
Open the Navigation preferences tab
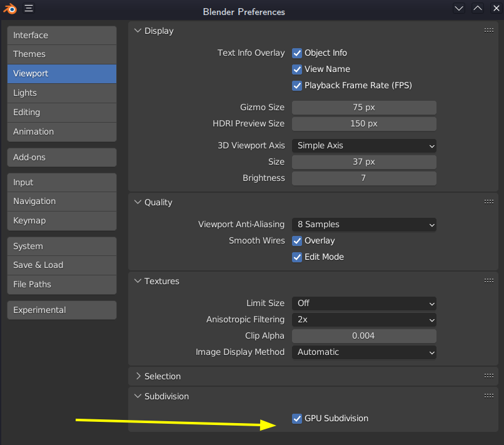point(62,202)
